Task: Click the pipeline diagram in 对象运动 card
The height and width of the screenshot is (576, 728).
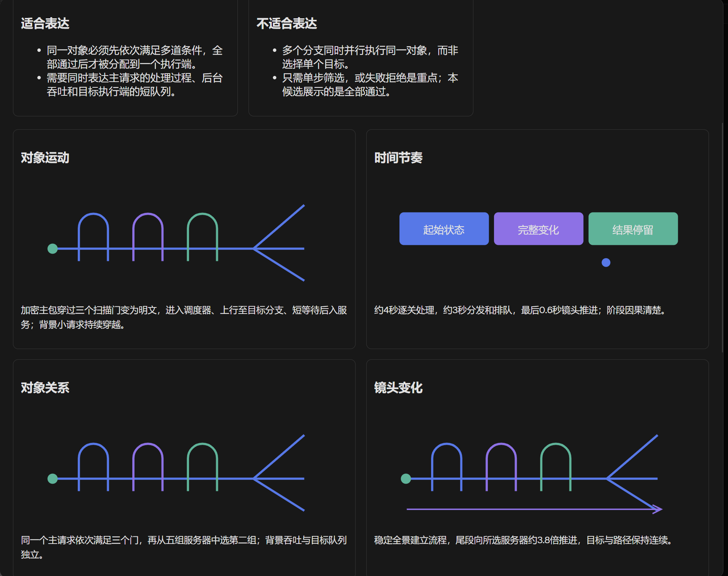Action: click(x=176, y=243)
